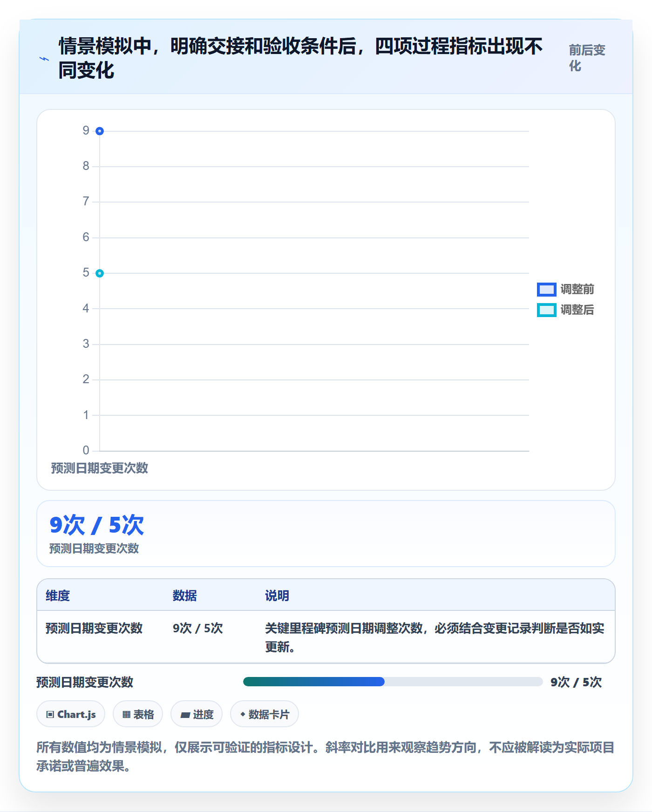Select the 表格 chip

[x=138, y=714]
